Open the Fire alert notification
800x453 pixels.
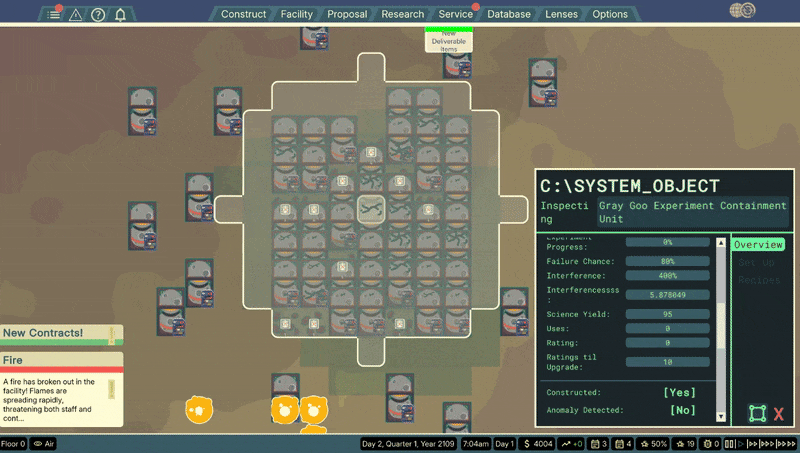click(61, 389)
